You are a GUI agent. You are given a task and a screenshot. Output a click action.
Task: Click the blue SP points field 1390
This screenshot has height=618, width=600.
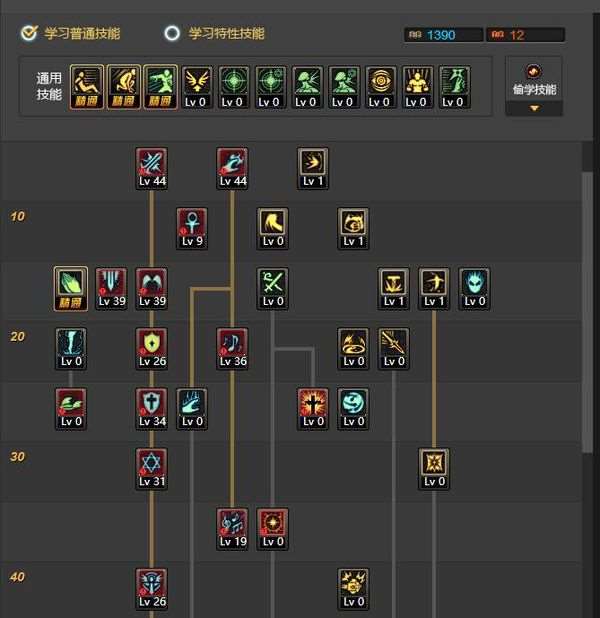click(443, 35)
